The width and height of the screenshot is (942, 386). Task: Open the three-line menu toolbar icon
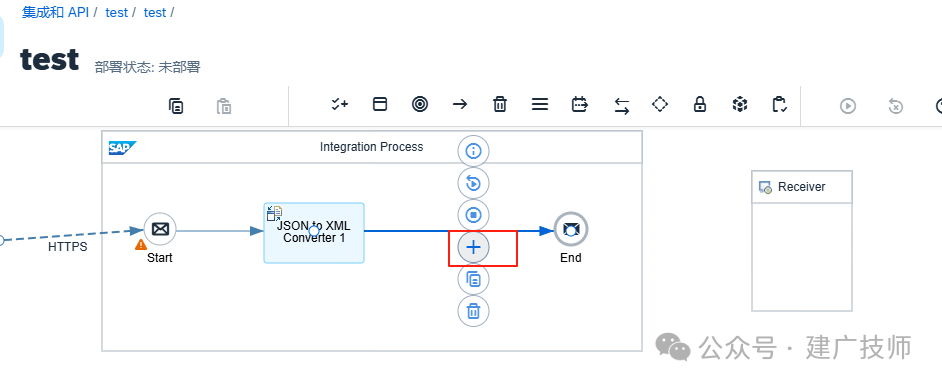[540, 104]
